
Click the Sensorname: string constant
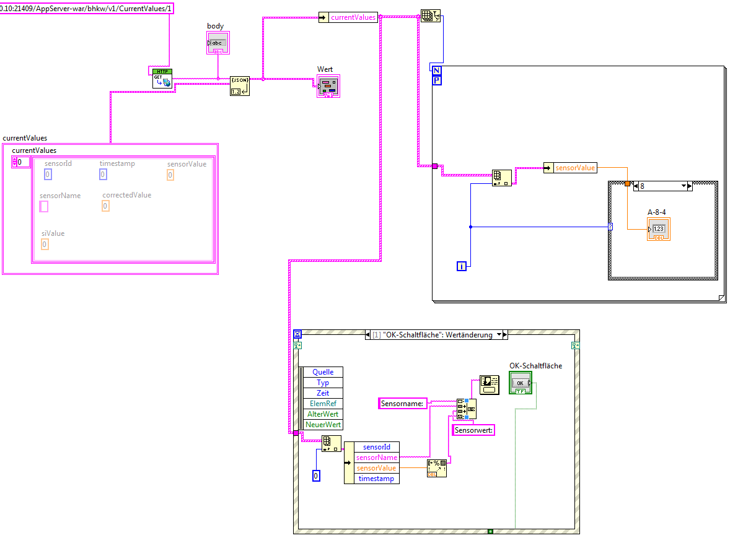tap(403, 404)
